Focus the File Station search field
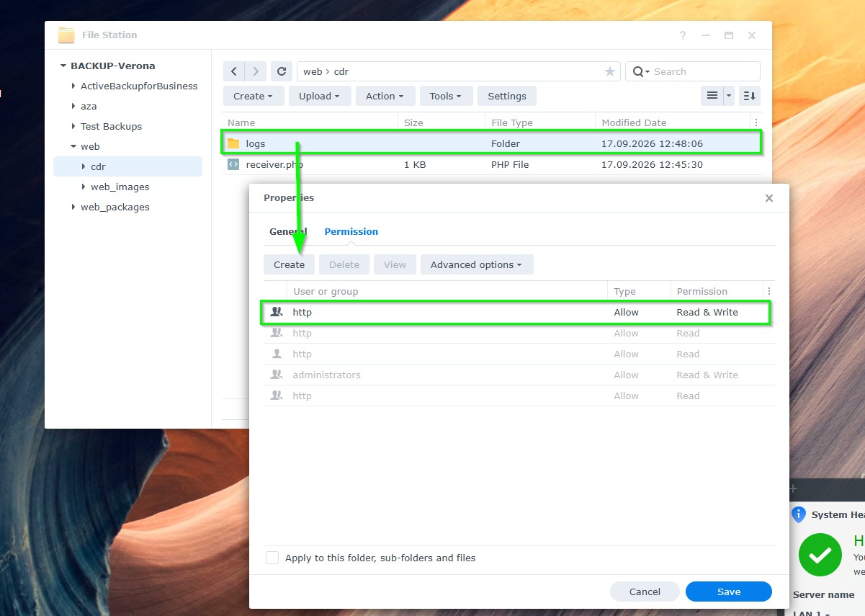Image resolution: width=865 pixels, height=616 pixels. point(693,71)
